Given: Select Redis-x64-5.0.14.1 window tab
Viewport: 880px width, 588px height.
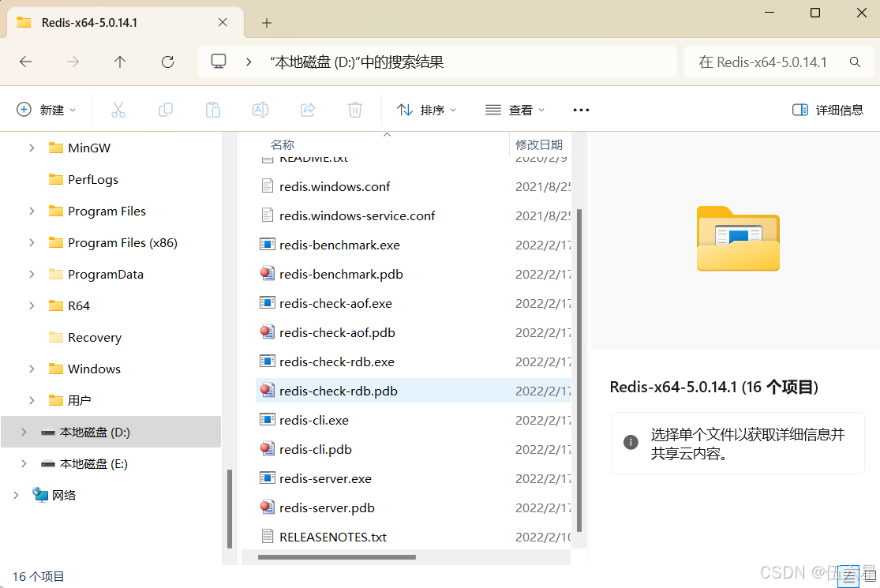Looking at the screenshot, I should pyautogui.click(x=125, y=22).
